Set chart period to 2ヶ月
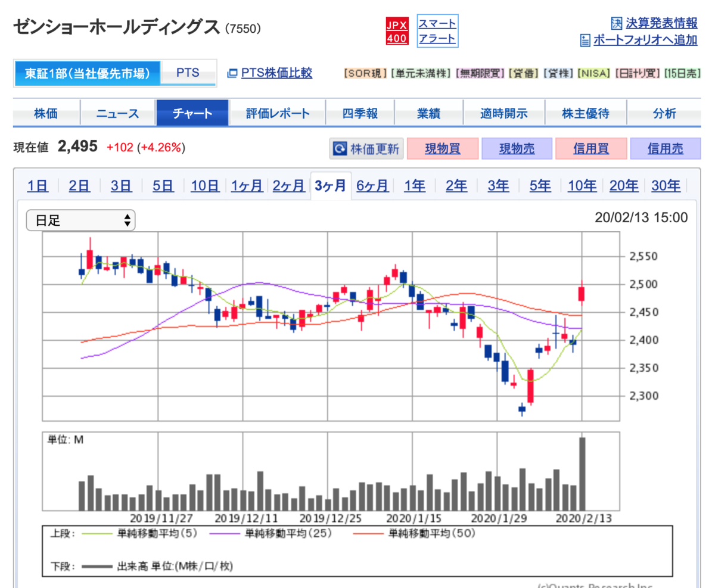Screen dimensions: 715x588 [289, 186]
